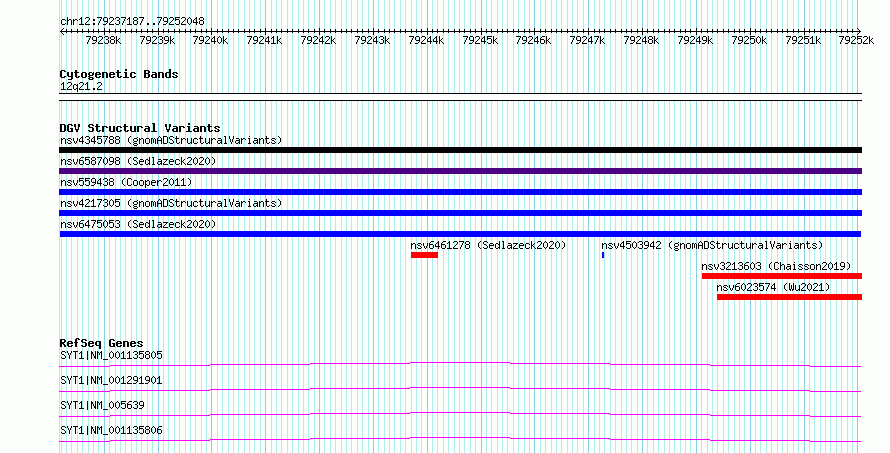
Task: Click the 79248k ruler tick label
Action: 641,40
